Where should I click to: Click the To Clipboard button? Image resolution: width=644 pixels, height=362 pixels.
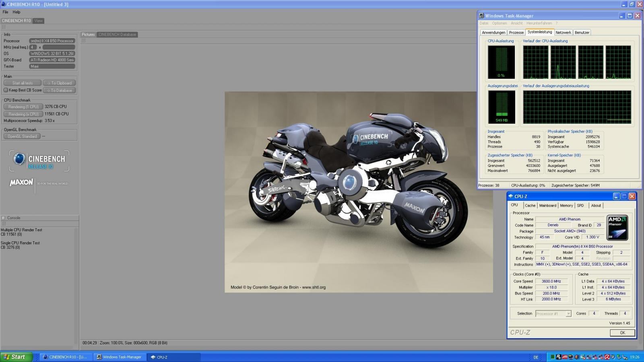pos(59,83)
